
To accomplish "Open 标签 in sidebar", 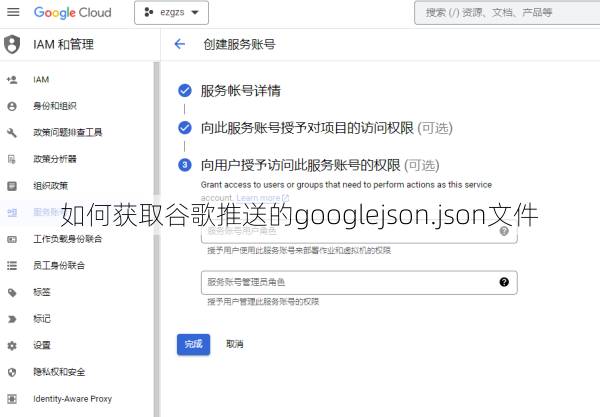I will pos(42,292).
